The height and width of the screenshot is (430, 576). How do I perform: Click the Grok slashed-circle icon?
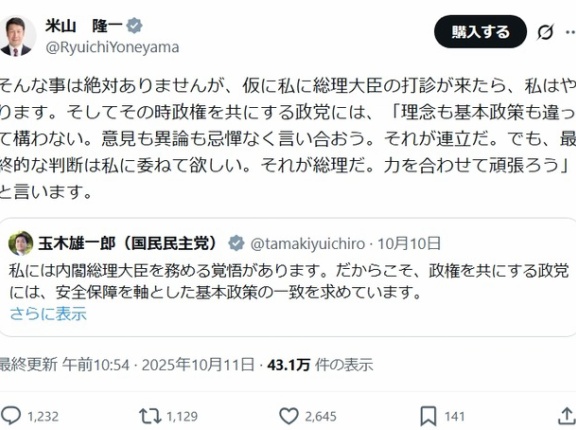[545, 32]
